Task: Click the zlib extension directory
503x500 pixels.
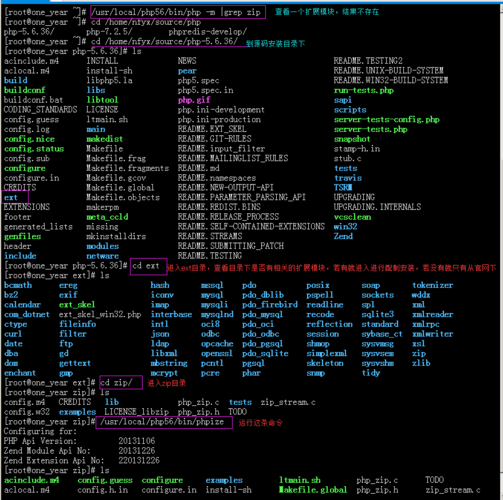Action: pos(421,363)
